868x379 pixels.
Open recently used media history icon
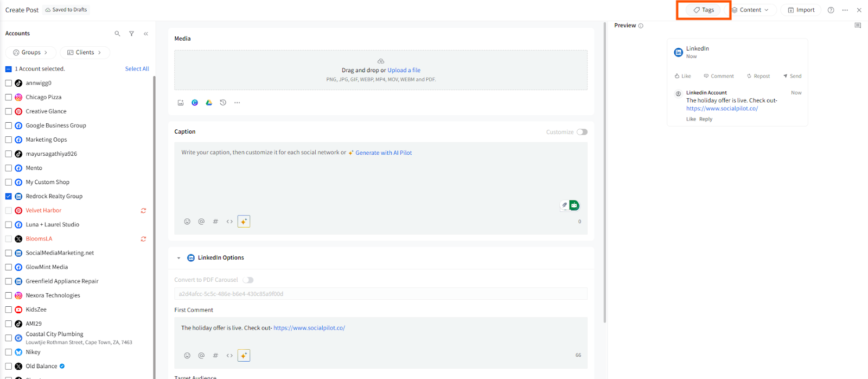[x=223, y=103]
